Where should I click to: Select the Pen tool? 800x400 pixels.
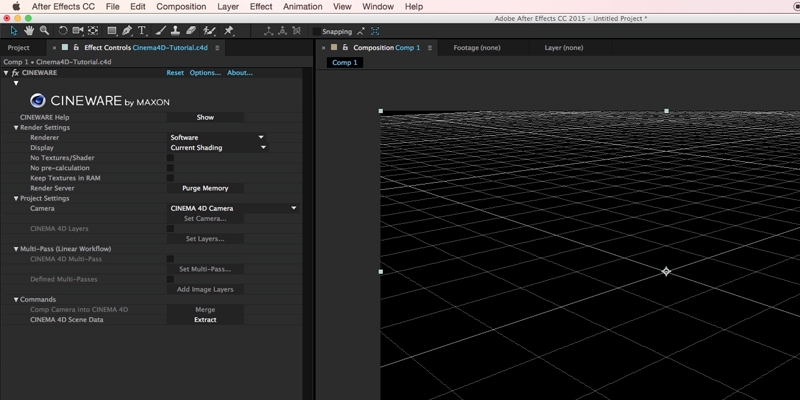(x=127, y=31)
